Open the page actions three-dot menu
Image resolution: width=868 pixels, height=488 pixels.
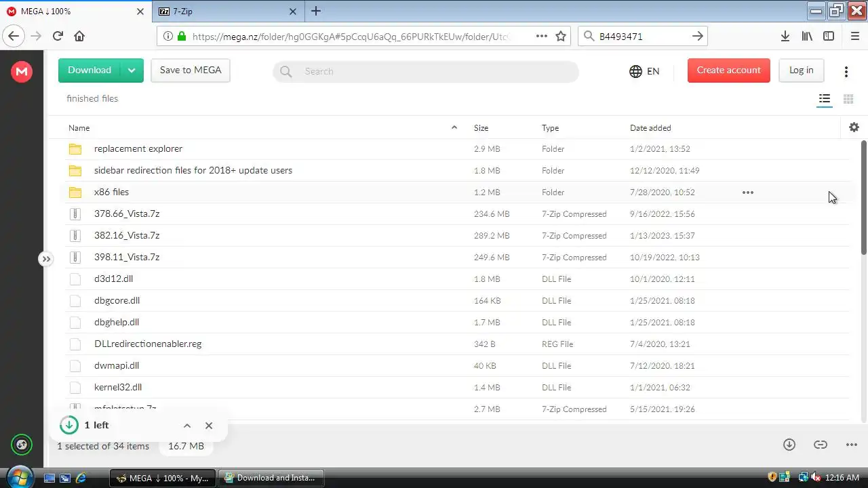coord(541,37)
